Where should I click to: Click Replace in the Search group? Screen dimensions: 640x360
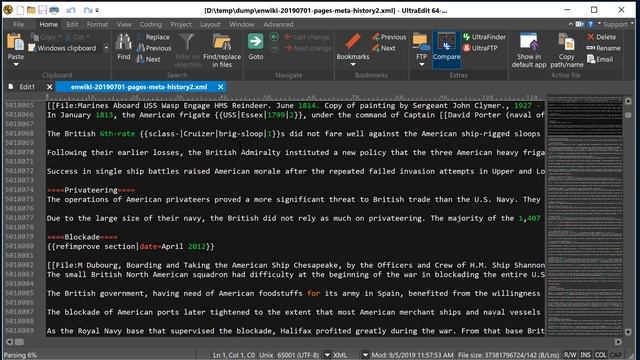pyautogui.click(x=153, y=37)
